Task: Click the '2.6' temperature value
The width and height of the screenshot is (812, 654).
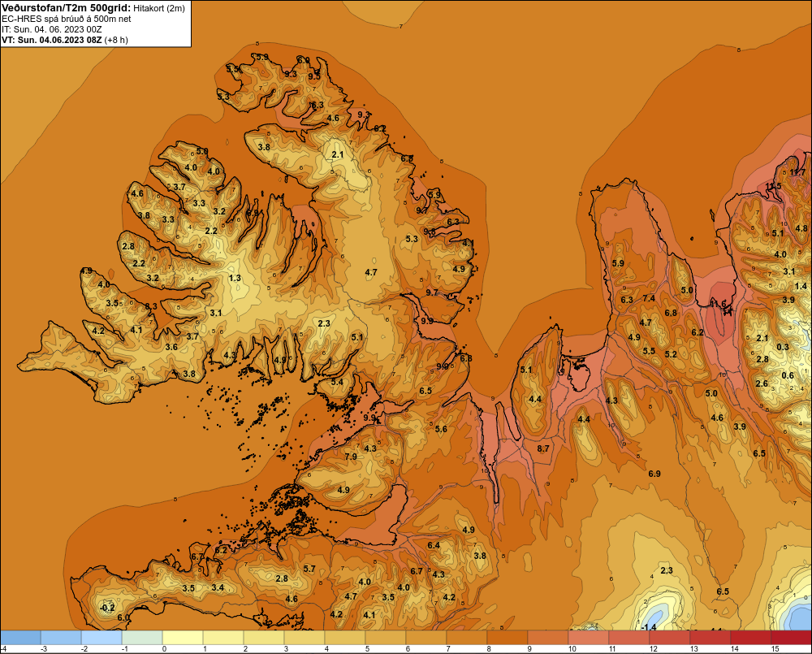Action: click(x=762, y=383)
